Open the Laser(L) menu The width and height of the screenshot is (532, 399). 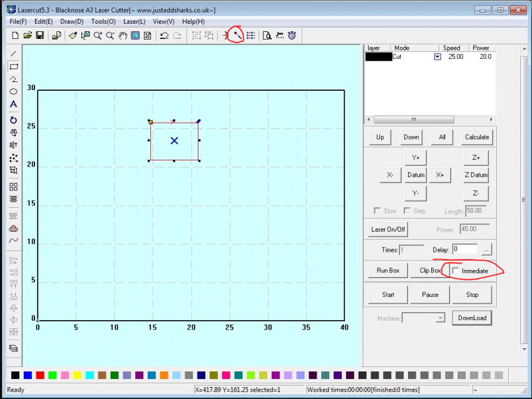(x=134, y=21)
